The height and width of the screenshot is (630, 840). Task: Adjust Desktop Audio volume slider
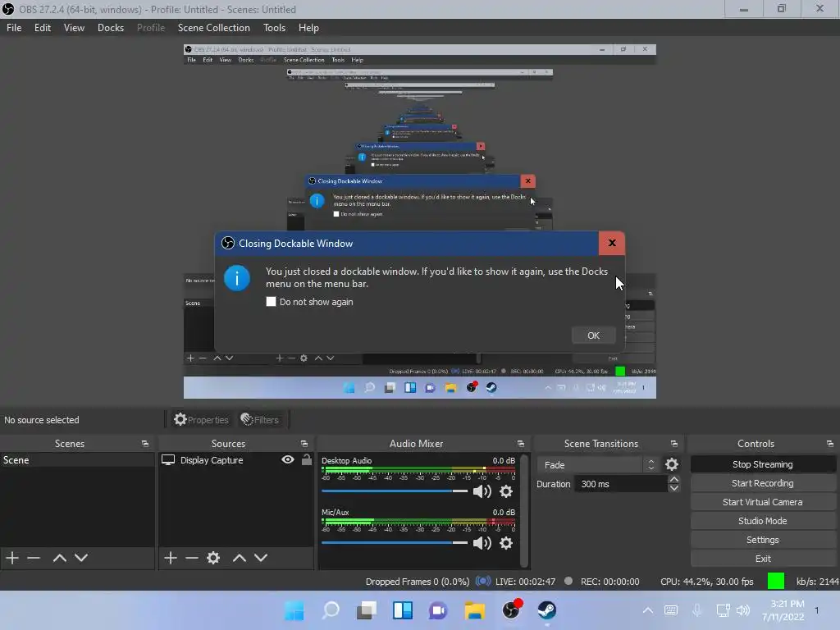pyautogui.click(x=395, y=491)
